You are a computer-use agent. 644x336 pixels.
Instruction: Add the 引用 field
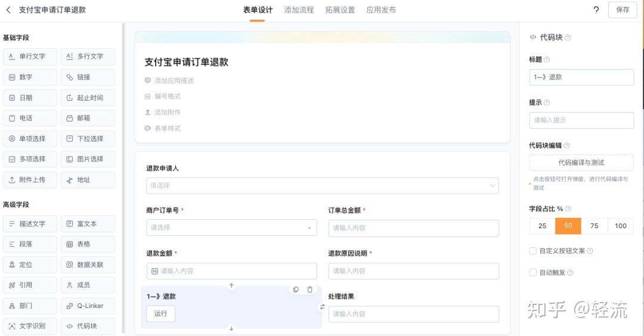[x=30, y=285]
